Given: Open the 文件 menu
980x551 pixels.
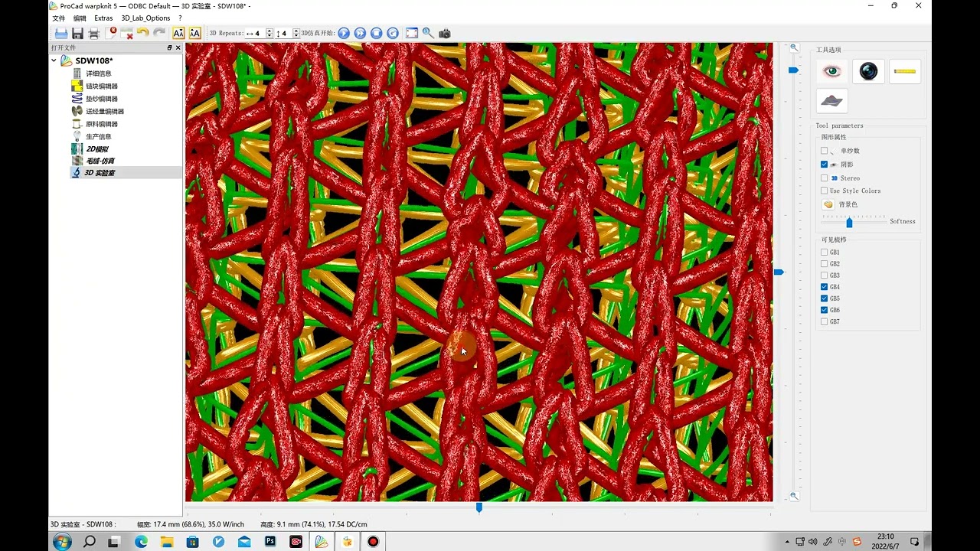Looking at the screenshot, I should 58,18.
